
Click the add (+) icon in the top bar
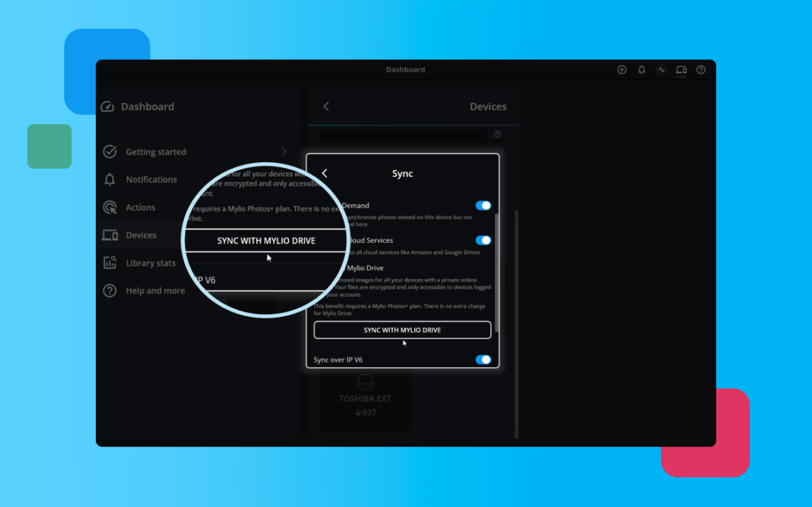point(622,69)
